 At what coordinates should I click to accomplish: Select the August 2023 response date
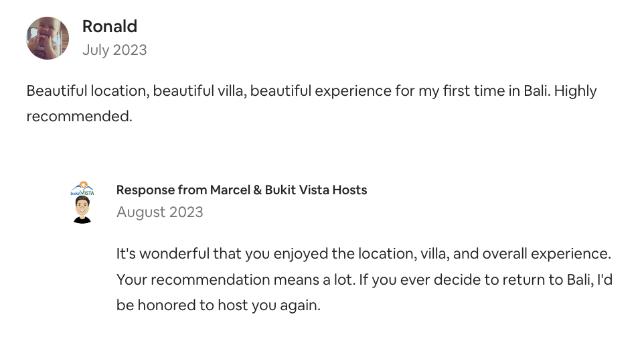coord(160,212)
